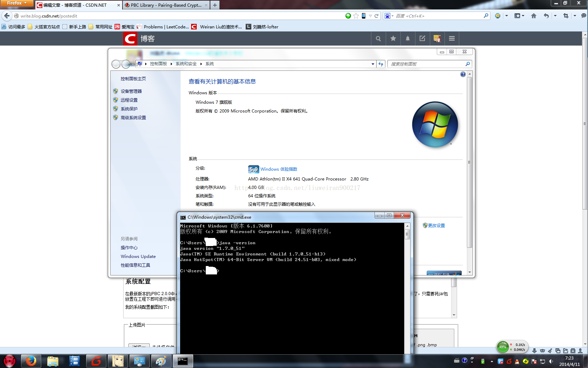This screenshot has width=588, height=368.
Task: Click the green circle icon in URL bar
Action: 348,16
